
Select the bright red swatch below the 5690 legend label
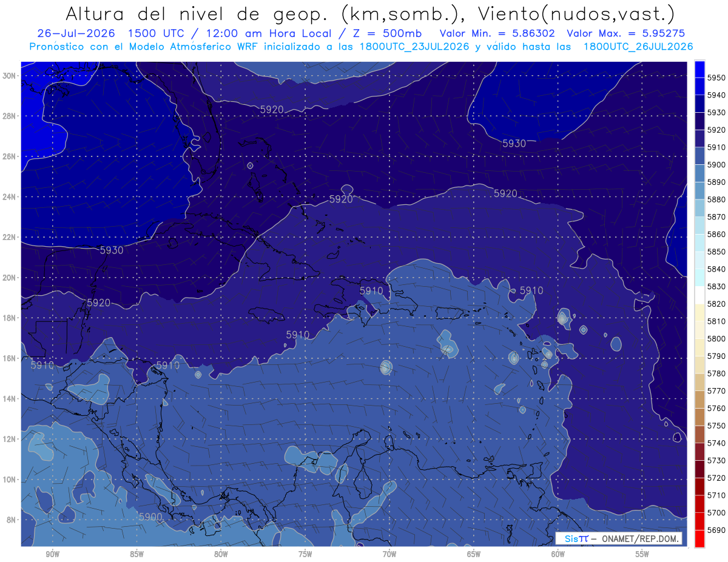pos(699,539)
